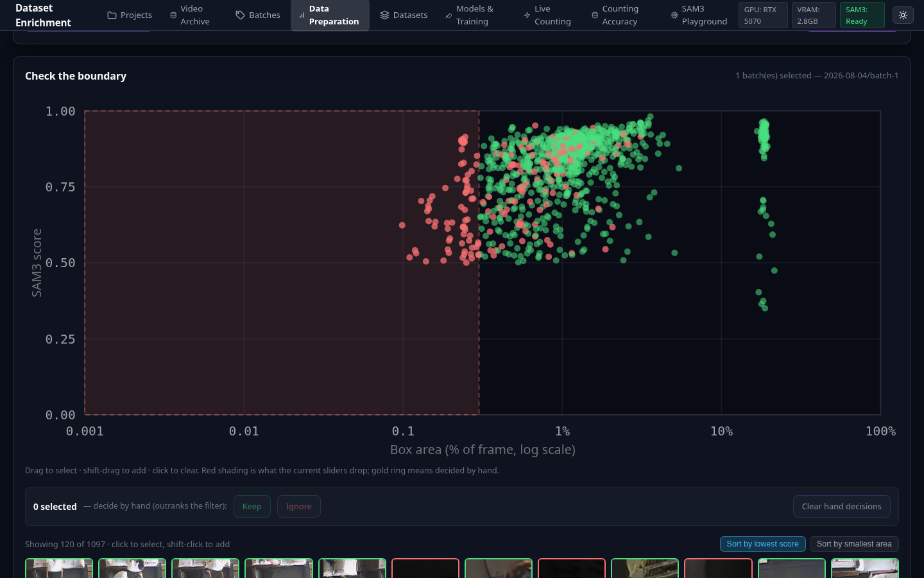Click the lightning icon beside Live Counting
924x578 pixels.
click(527, 15)
